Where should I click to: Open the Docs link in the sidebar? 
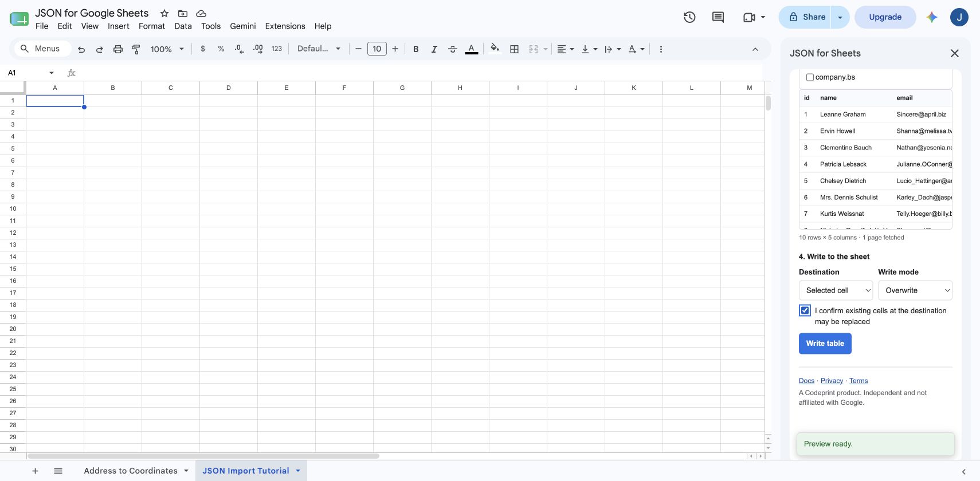pyautogui.click(x=806, y=381)
